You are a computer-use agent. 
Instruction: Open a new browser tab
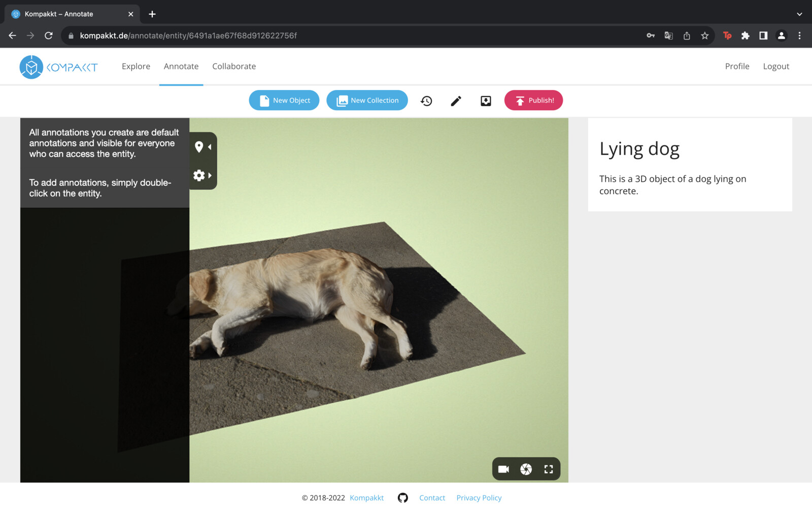coord(152,14)
